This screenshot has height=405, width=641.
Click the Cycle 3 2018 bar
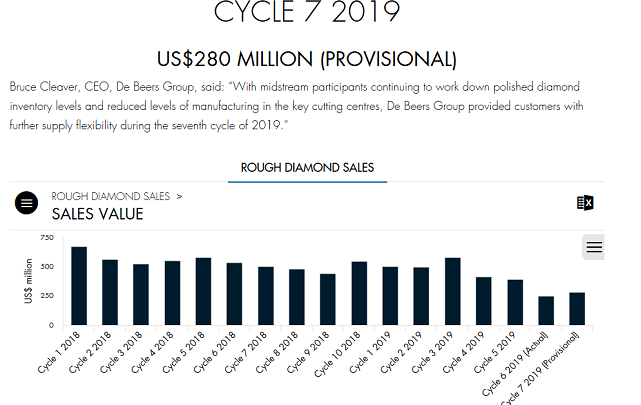[x=141, y=295]
